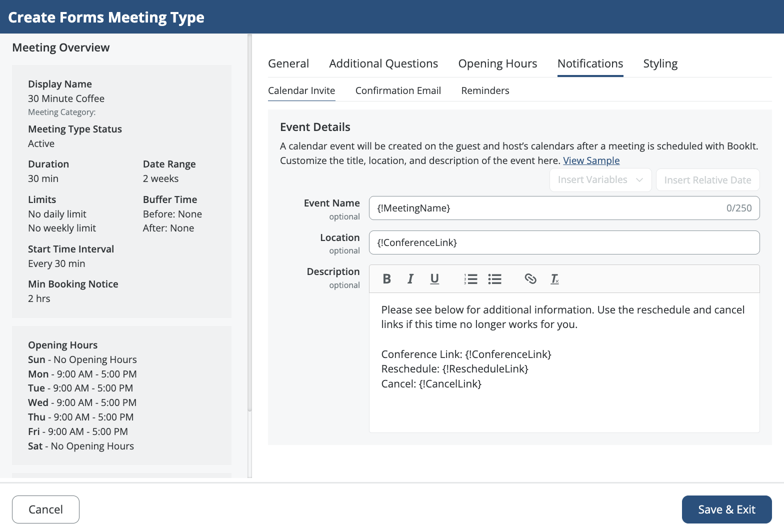Apply italic formatting in Description toolbar
The image size is (784, 532).
click(x=410, y=279)
